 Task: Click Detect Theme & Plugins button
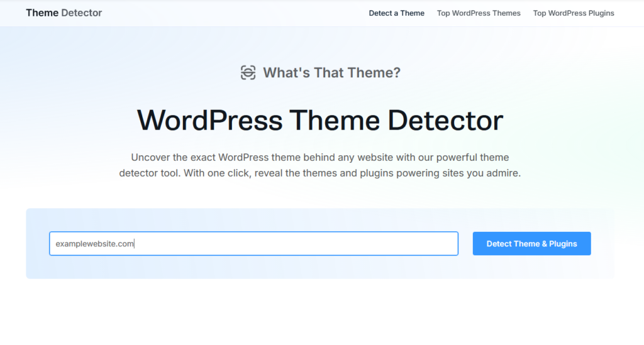pyautogui.click(x=531, y=244)
